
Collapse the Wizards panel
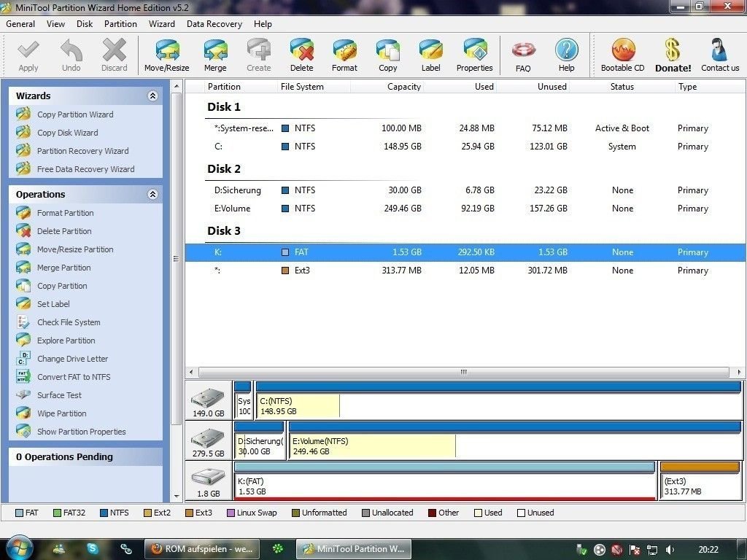tap(152, 96)
